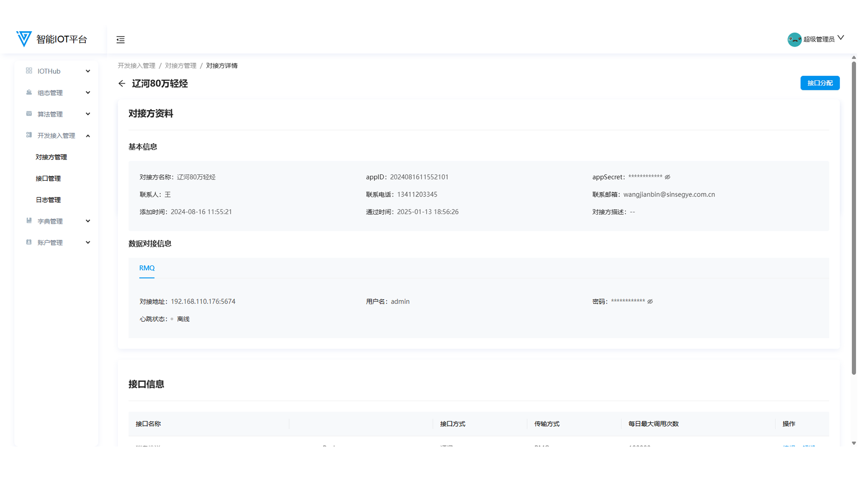
Task: Open the 超级管理员 user dropdown arrow
Action: point(840,38)
